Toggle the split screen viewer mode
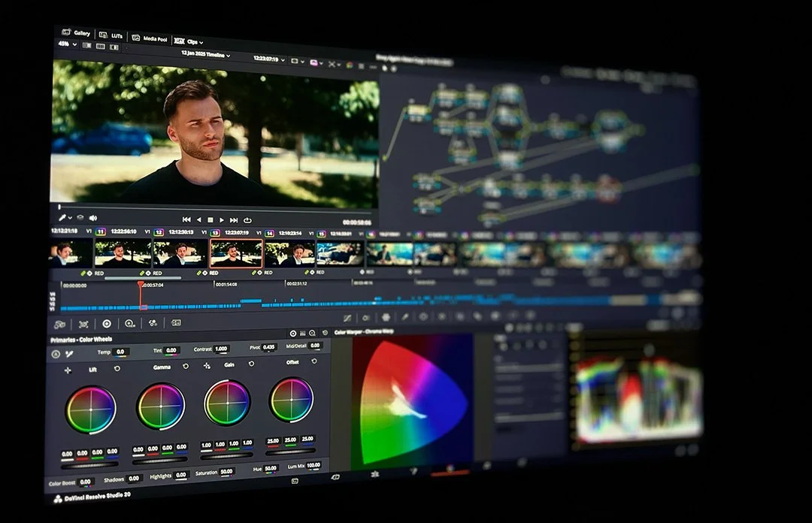Image resolution: width=812 pixels, height=523 pixels. pyautogui.click(x=101, y=47)
